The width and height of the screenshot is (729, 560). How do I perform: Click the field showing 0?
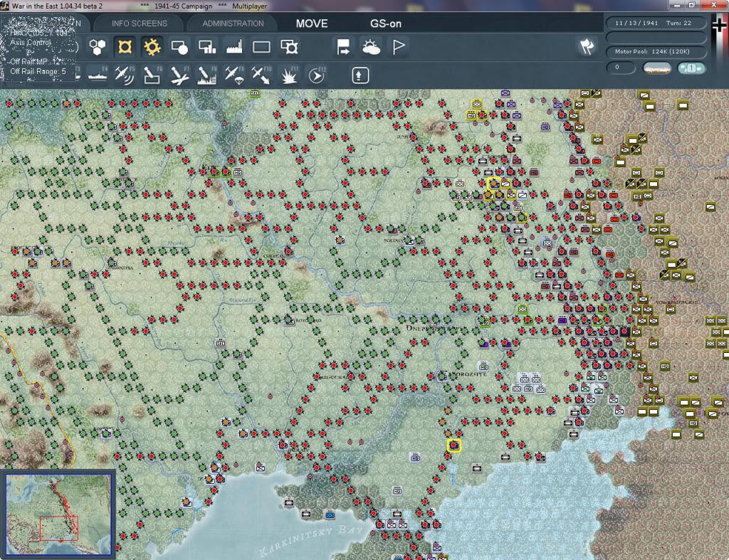tap(621, 68)
